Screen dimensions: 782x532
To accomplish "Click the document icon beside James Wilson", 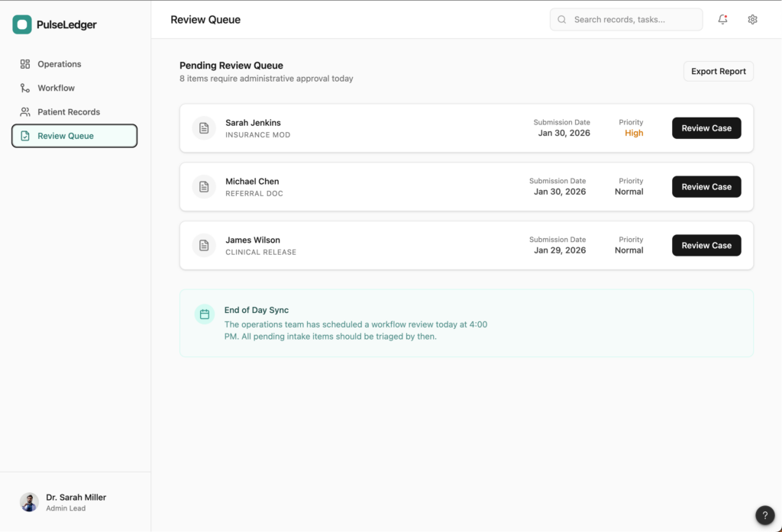I will tap(204, 245).
